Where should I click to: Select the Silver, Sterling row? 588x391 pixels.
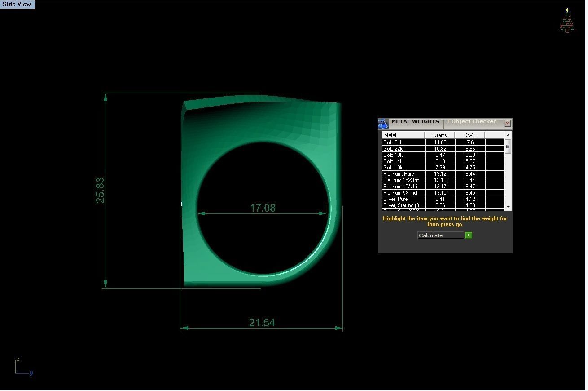[x=443, y=205]
